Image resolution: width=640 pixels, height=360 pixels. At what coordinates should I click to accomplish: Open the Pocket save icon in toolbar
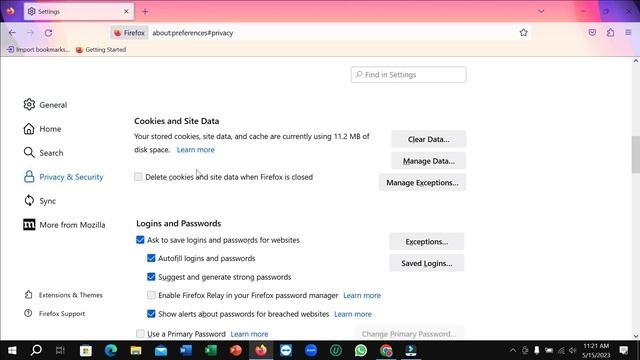click(x=592, y=33)
